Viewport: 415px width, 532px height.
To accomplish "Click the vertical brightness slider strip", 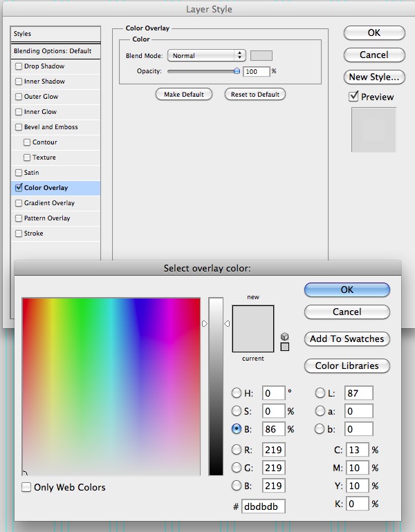I will tap(216, 386).
